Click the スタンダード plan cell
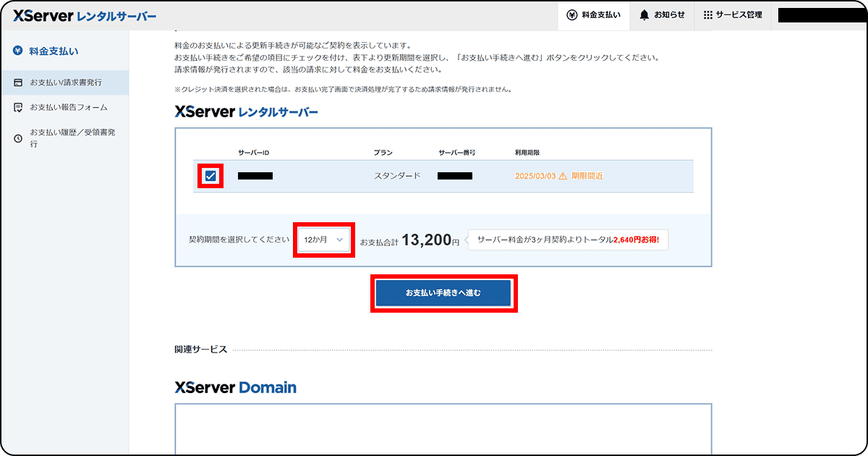The height and width of the screenshot is (456, 868). pyautogui.click(x=397, y=176)
